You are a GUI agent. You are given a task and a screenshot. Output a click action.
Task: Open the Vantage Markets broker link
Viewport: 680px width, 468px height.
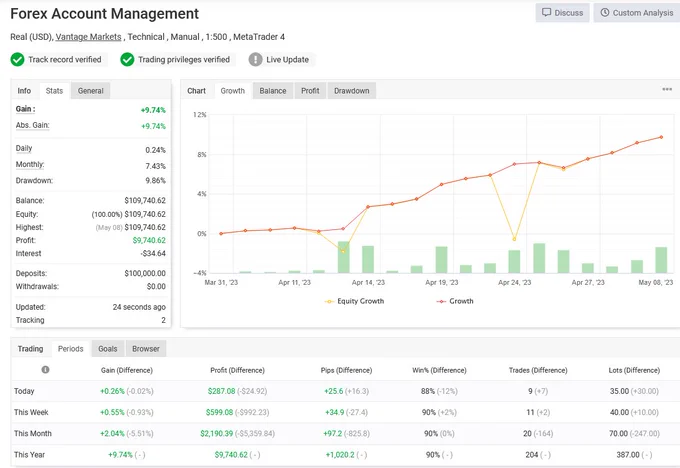pos(88,37)
